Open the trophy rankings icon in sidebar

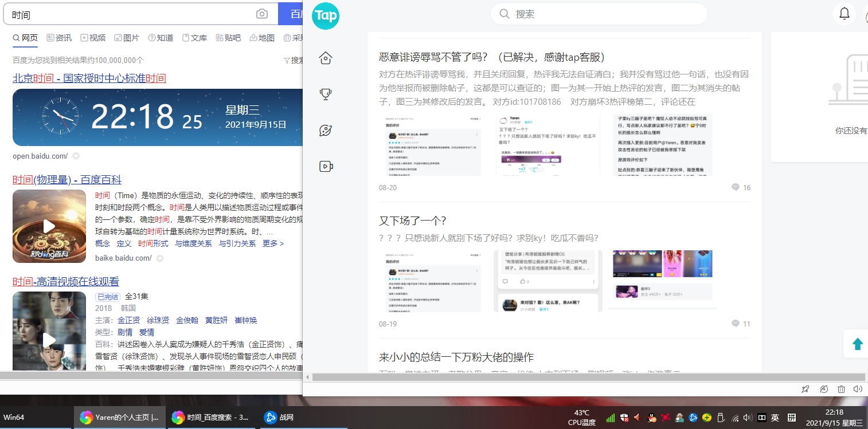tap(326, 94)
